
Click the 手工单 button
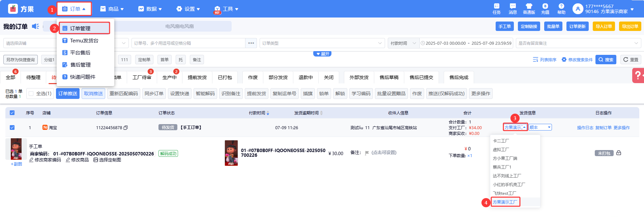click(x=505, y=26)
